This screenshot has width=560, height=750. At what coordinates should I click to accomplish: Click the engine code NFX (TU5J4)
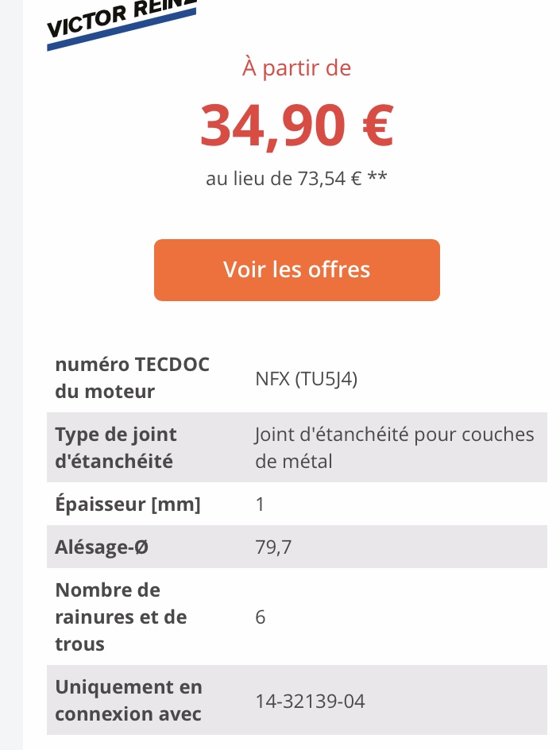coord(306,379)
